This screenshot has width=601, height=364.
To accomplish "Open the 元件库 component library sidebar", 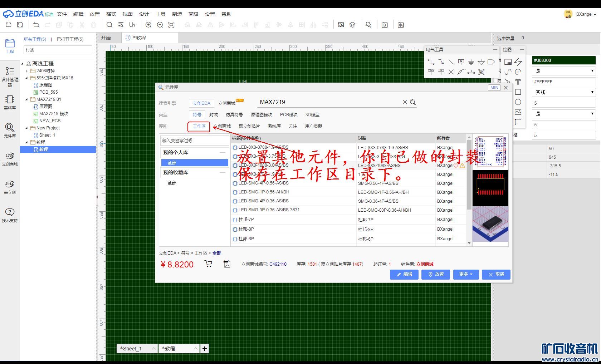I will tap(10, 130).
